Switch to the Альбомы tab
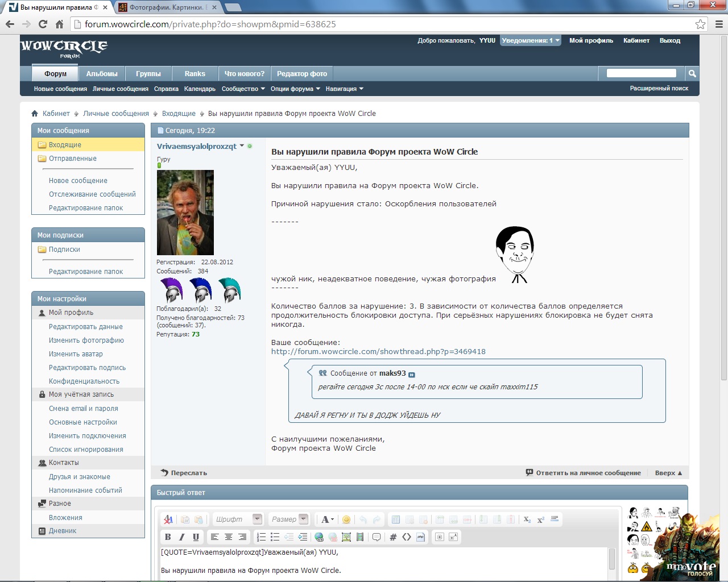The width and height of the screenshot is (728, 582). click(x=102, y=74)
